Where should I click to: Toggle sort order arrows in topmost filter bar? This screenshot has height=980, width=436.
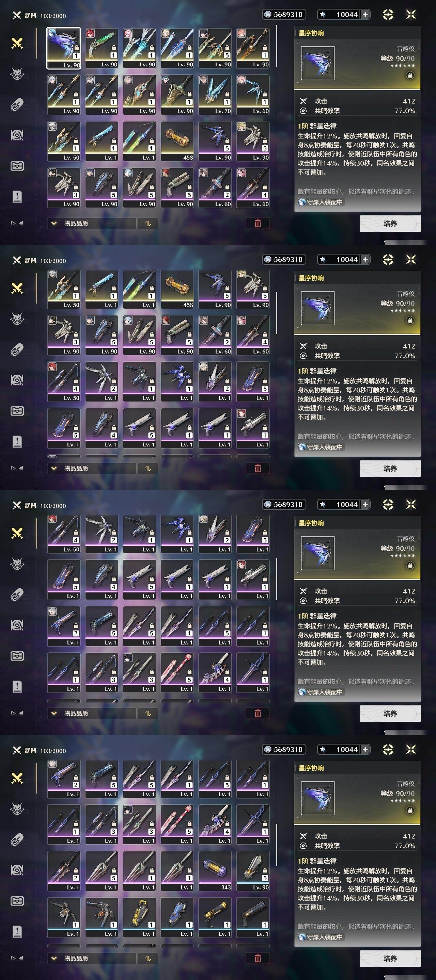(148, 223)
